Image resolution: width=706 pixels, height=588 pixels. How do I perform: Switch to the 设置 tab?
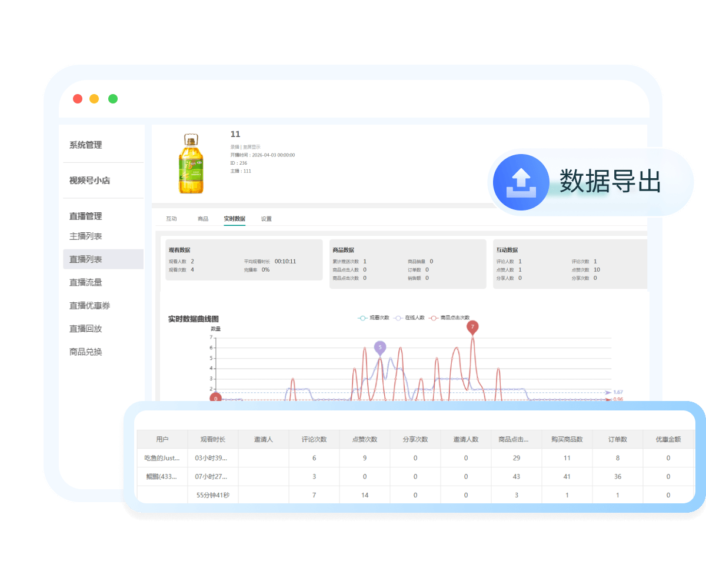(267, 219)
